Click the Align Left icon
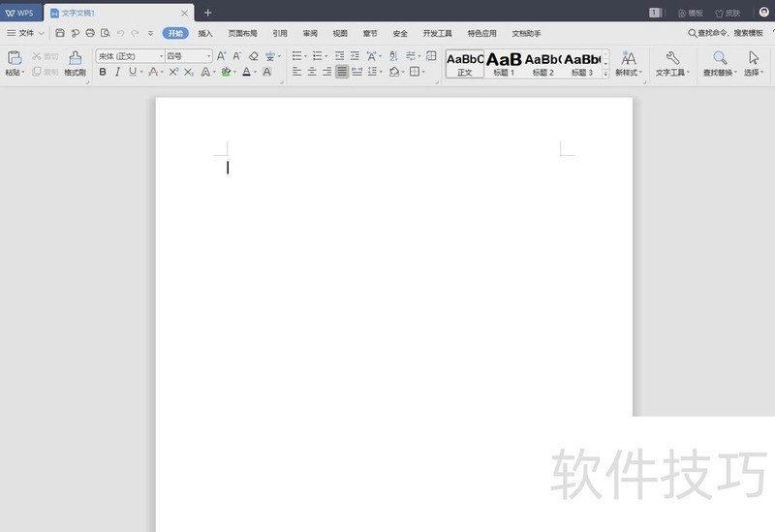Image resolution: width=775 pixels, height=532 pixels. 296,72
